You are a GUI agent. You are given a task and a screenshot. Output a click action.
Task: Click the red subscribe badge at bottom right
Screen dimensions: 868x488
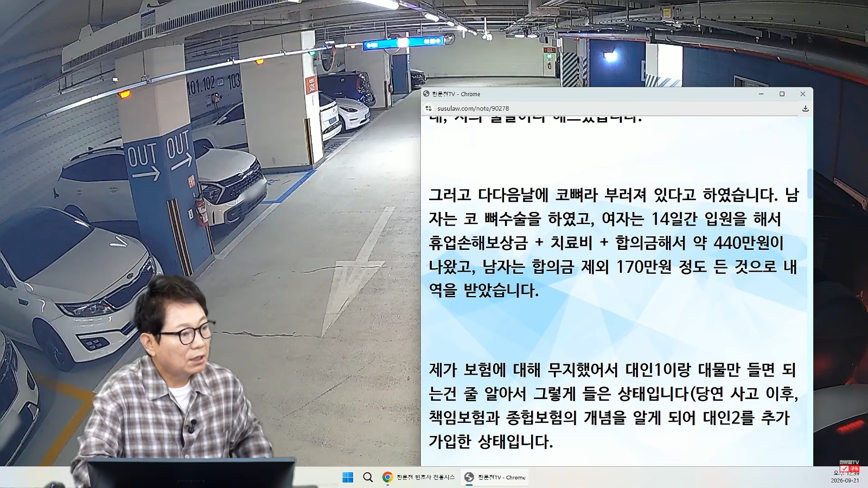click(x=849, y=468)
